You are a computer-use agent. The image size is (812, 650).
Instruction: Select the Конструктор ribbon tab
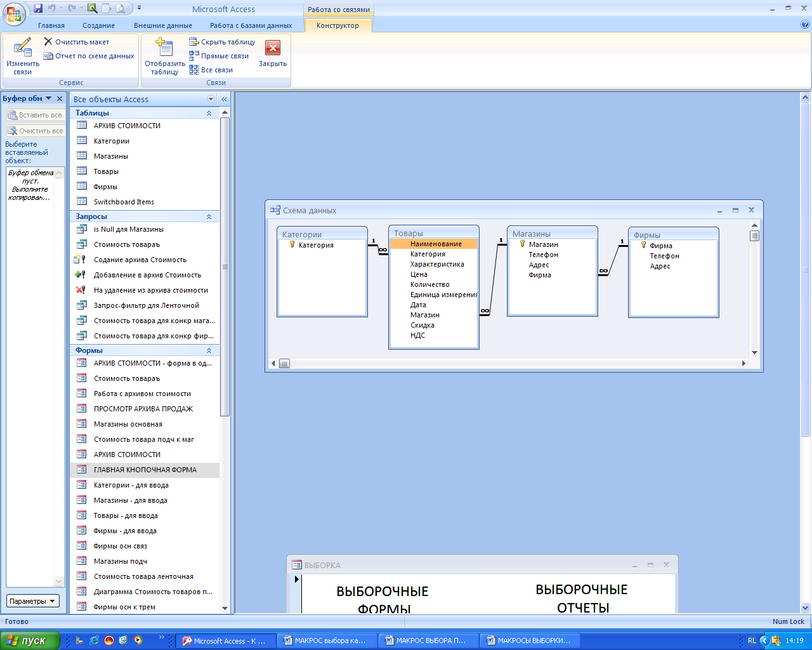point(337,25)
